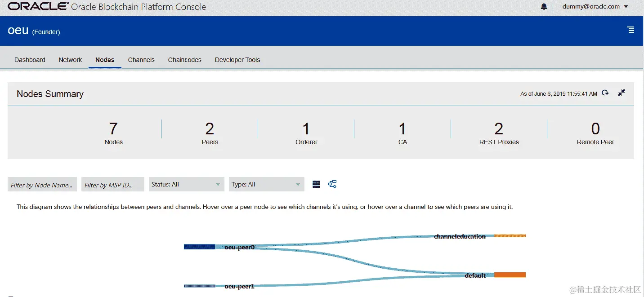Select the Nodes tab
Image resolution: width=644 pixels, height=297 pixels.
pyautogui.click(x=105, y=60)
